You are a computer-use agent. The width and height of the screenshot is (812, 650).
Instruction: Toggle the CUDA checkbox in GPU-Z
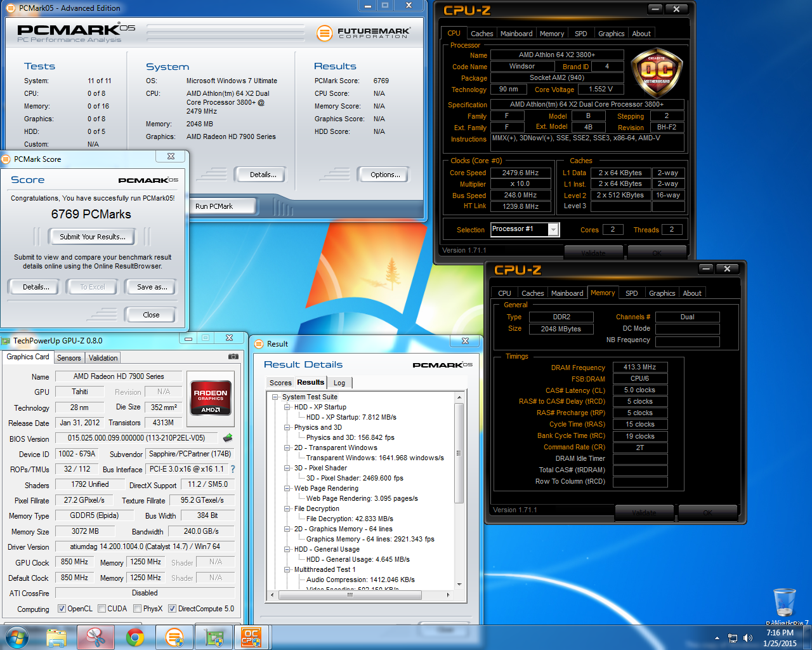pyautogui.click(x=101, y=608)
